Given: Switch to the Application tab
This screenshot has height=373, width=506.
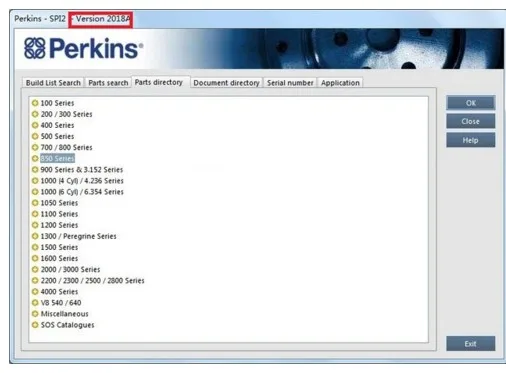Looking at the screenshot, I should [x=340, y=83].
